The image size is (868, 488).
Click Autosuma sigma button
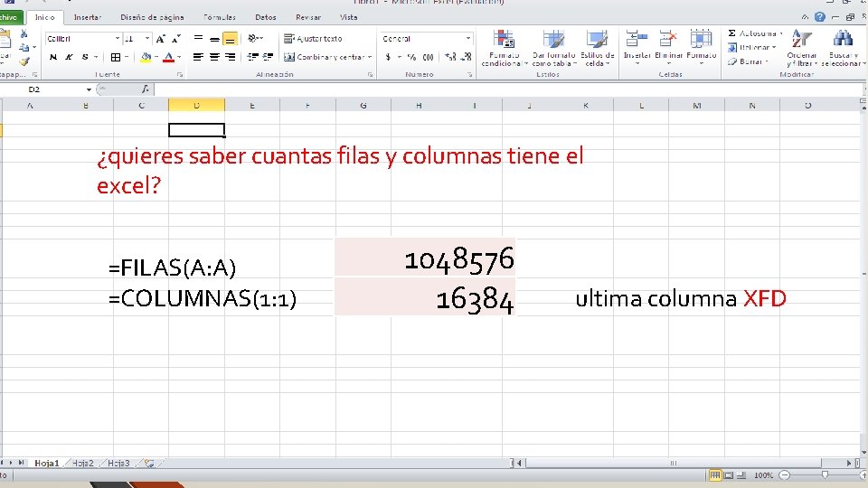click(754, 33)
